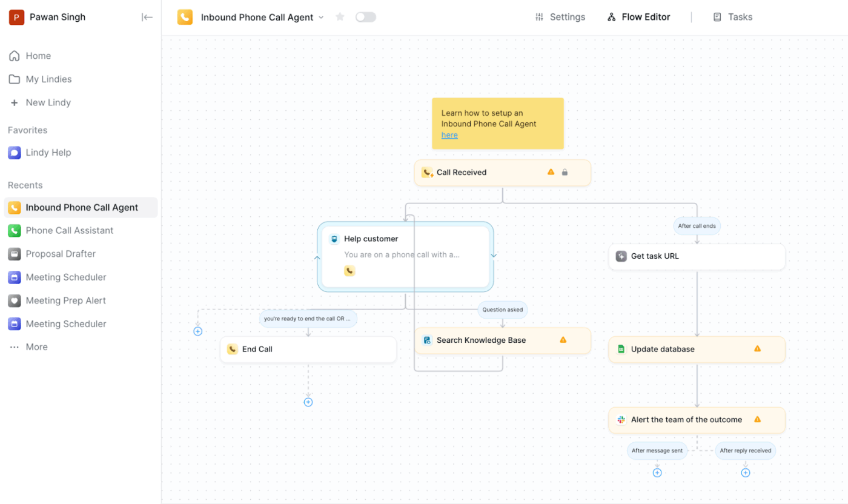848x504 pixels.
Task: Click the plus button below End Call
Action: 308,402
